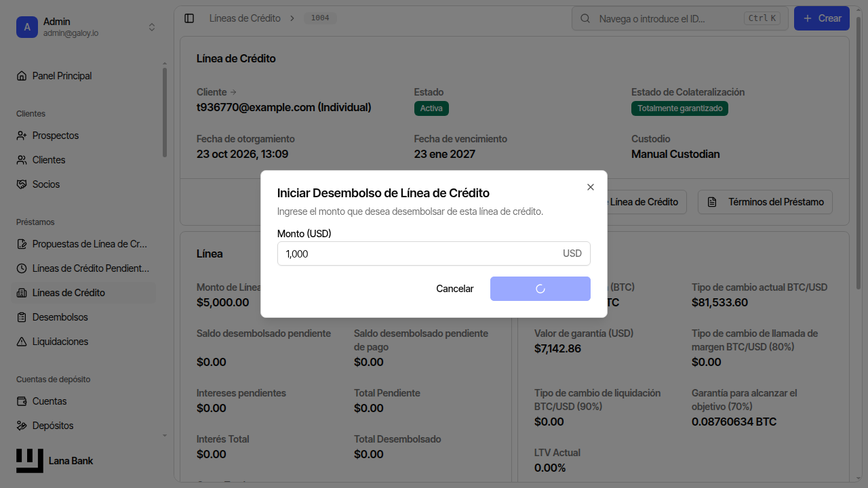The image size is (868, 488).
Task: Click the Propuestas de Línea de Crédito icon
Action: tap(22, 244)
